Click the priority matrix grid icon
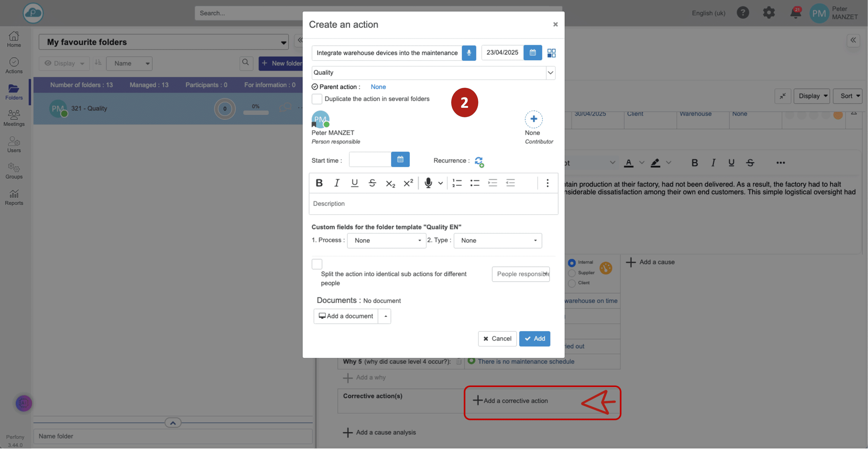This screenshot has width=868, height=449. pos(551,53)
